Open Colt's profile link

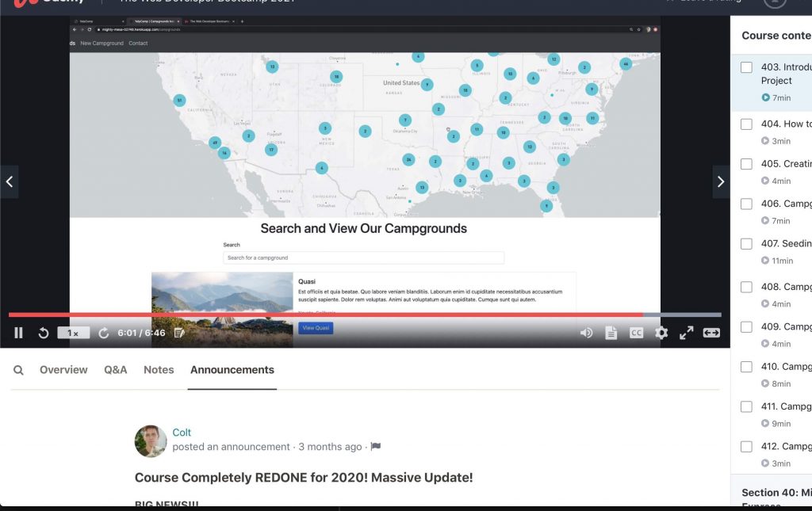click(x=182, y=433)
